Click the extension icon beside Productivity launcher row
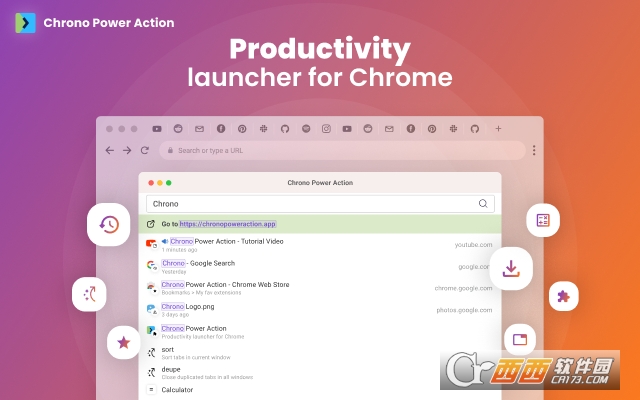Image resolution: width=640 pixels, height=400 pixels. pos(151,331)
